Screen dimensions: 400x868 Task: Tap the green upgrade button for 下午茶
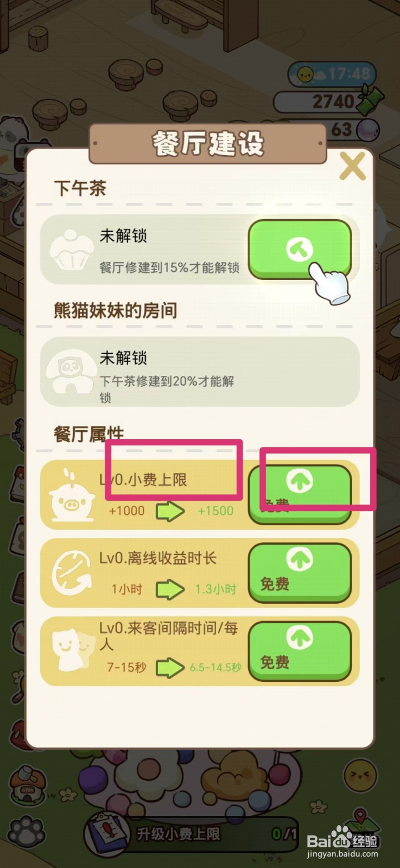point(300,250)
